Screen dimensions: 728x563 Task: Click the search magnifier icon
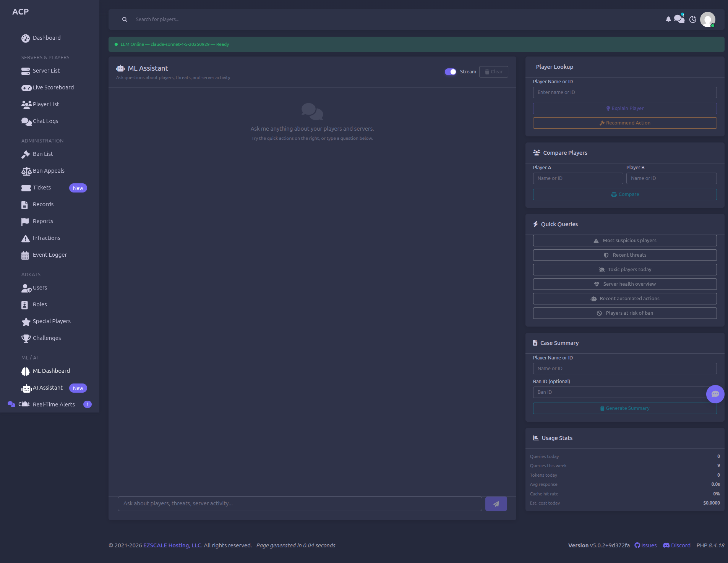coord(125,19)
